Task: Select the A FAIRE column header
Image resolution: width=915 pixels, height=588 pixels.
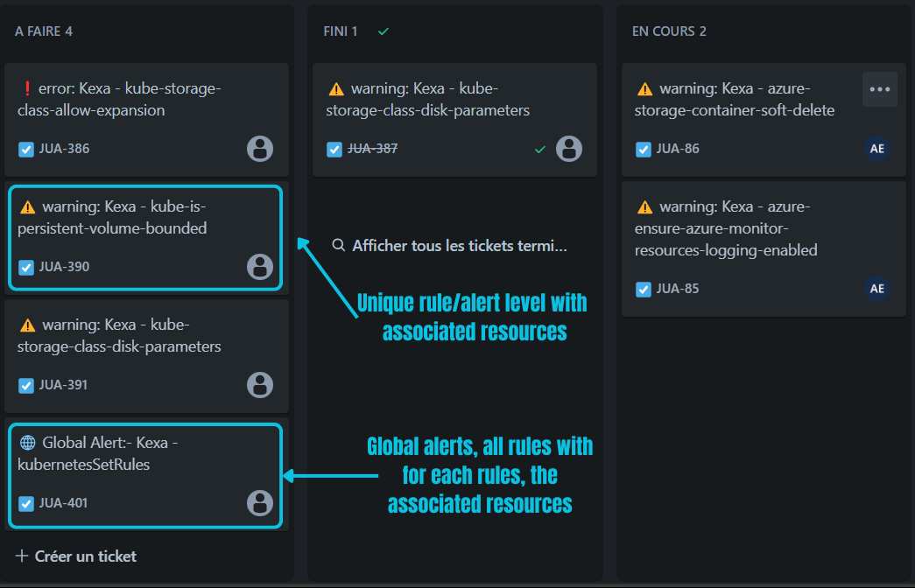Action: click(44, 31)
